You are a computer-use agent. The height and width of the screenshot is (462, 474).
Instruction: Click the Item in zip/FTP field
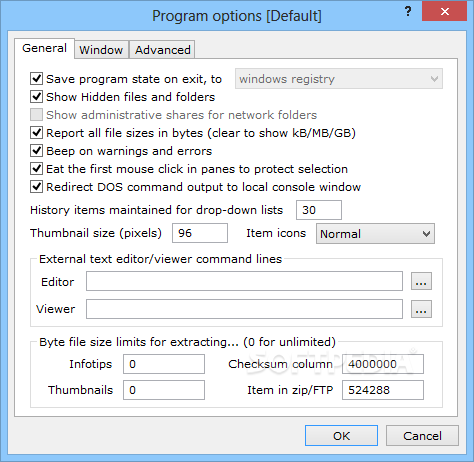pos(383,390)
